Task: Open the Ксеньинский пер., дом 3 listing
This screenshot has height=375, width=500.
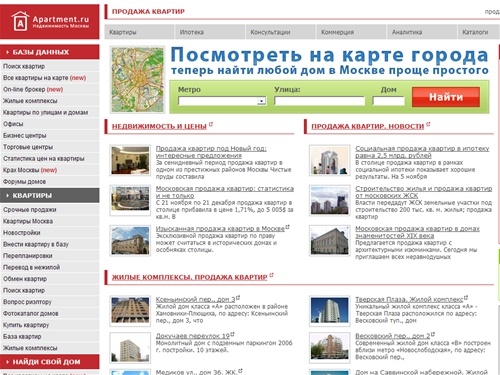Action: [x=195, y=299]
